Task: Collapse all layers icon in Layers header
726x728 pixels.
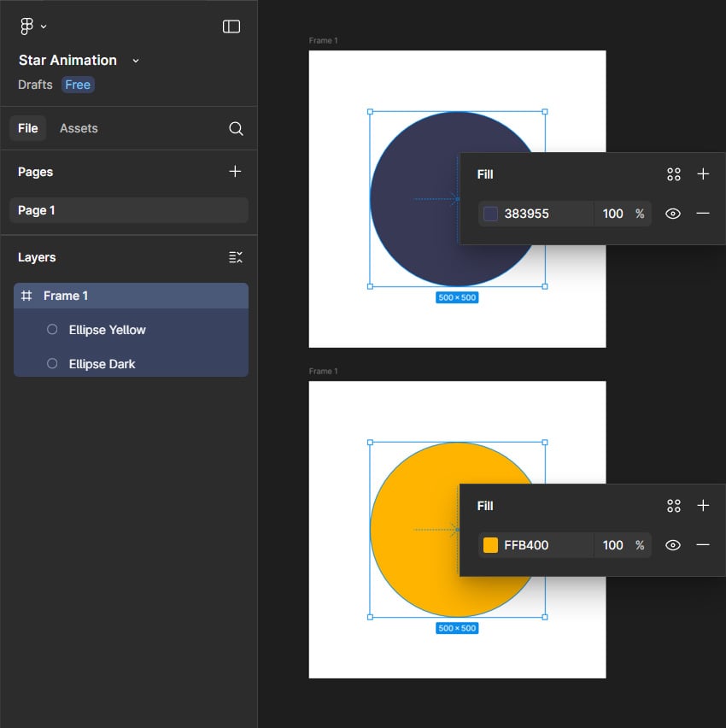Action: [236, 257]
